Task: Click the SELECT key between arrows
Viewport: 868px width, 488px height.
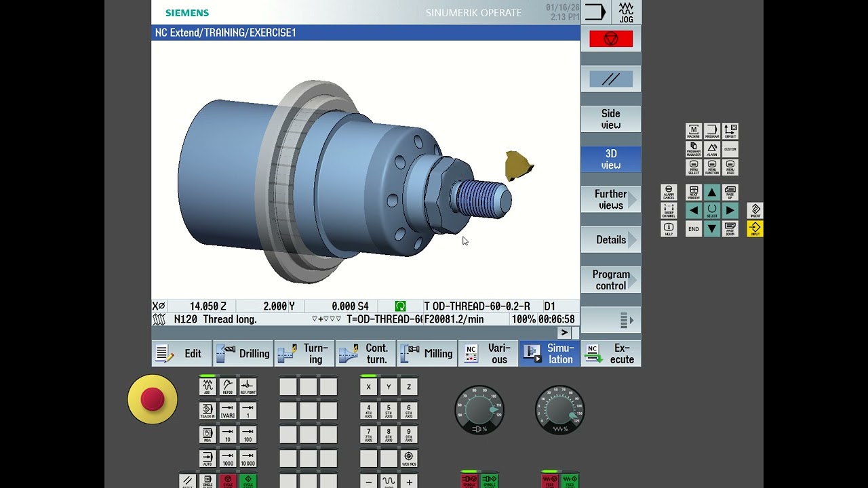Action: (x=712, y=211)
